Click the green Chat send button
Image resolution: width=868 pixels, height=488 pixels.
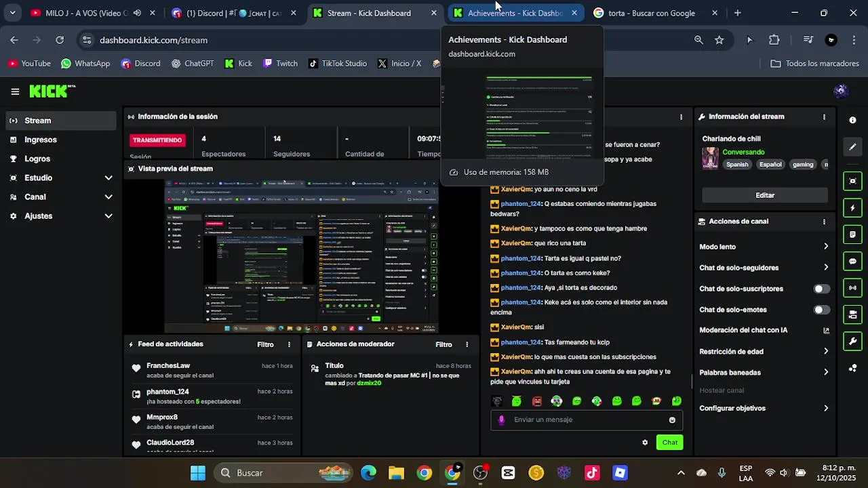pos(670,443)
